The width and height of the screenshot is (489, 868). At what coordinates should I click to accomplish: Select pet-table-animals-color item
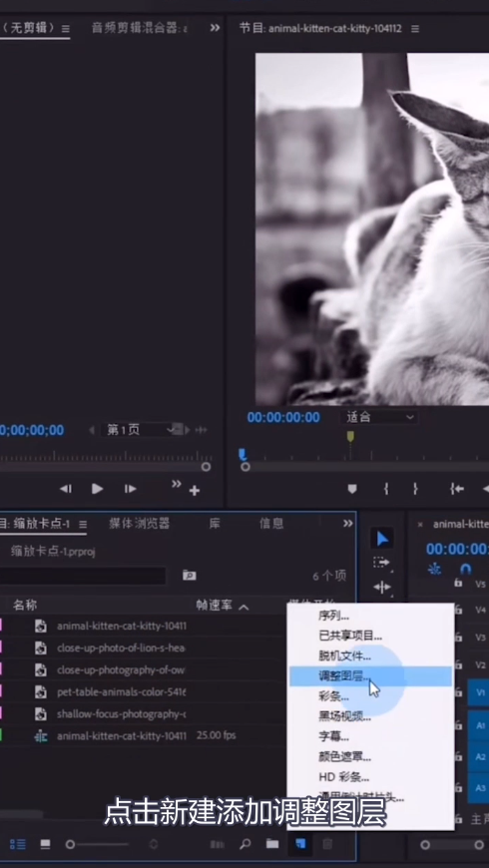click(x=122, y=692)
